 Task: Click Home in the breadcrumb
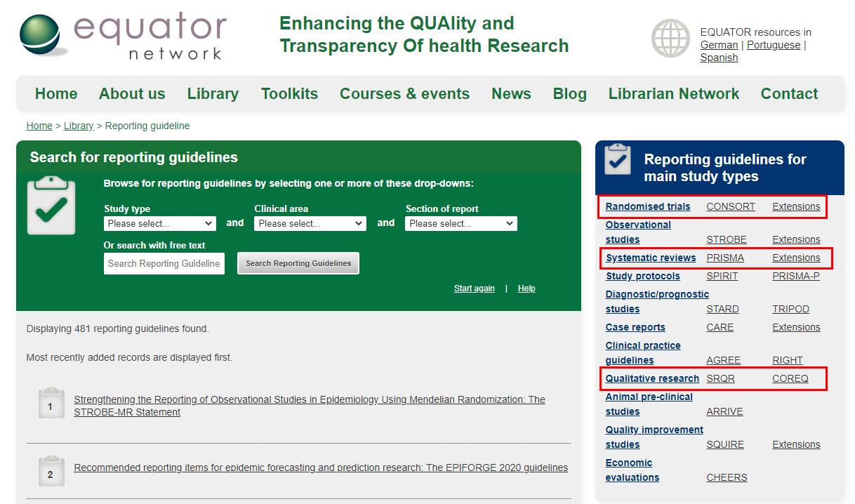[39, 126]
